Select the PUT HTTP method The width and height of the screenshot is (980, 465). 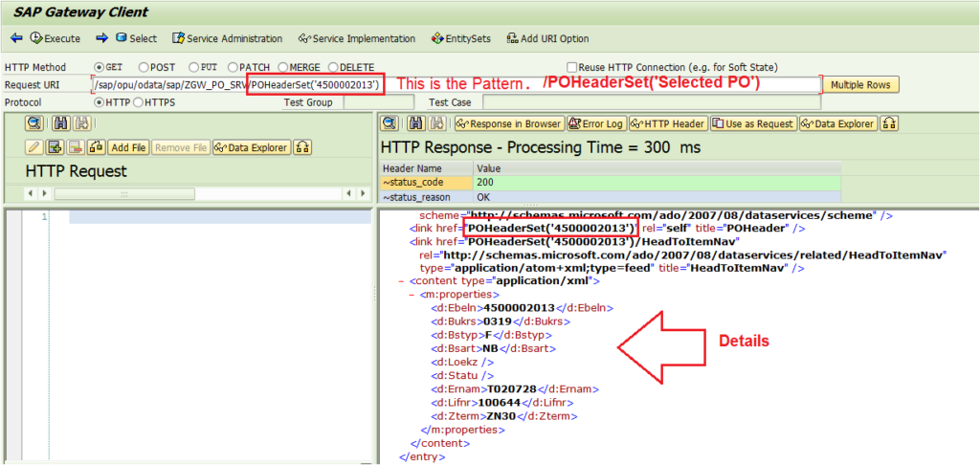pos(193,67)
